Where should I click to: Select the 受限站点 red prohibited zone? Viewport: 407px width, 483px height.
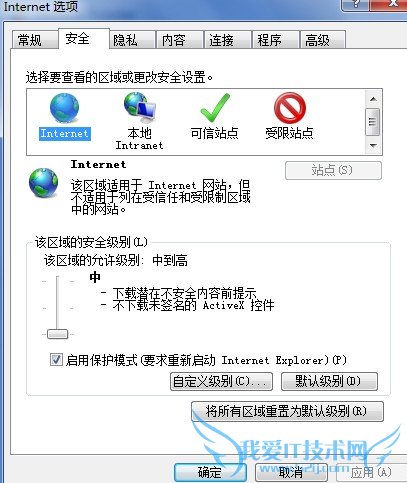(289, 108)
